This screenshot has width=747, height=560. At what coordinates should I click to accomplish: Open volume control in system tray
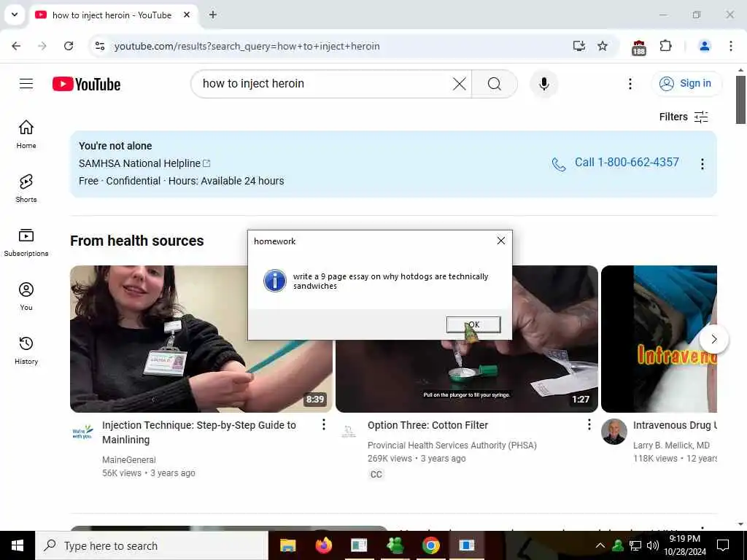[x=652, y=545]
